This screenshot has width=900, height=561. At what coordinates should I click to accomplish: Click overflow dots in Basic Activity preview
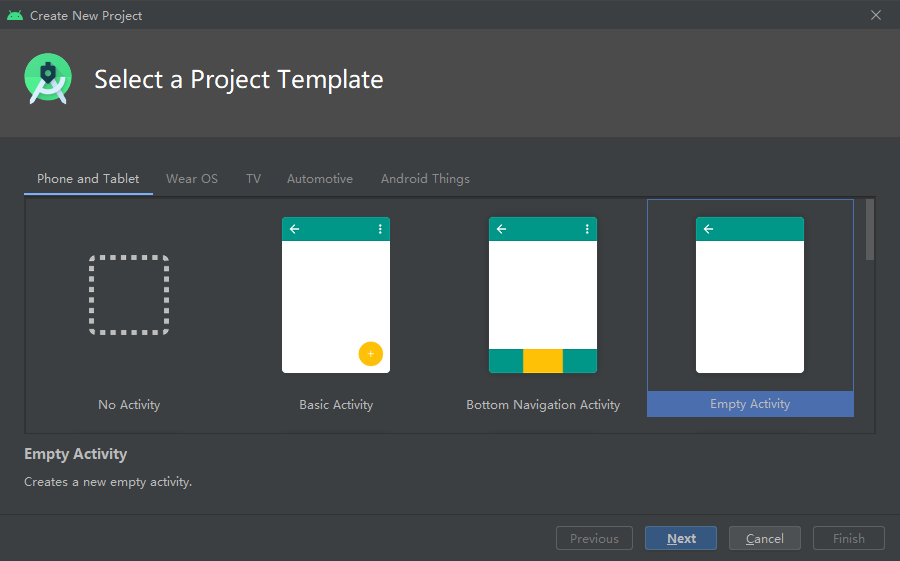click(x=380, y=229)
